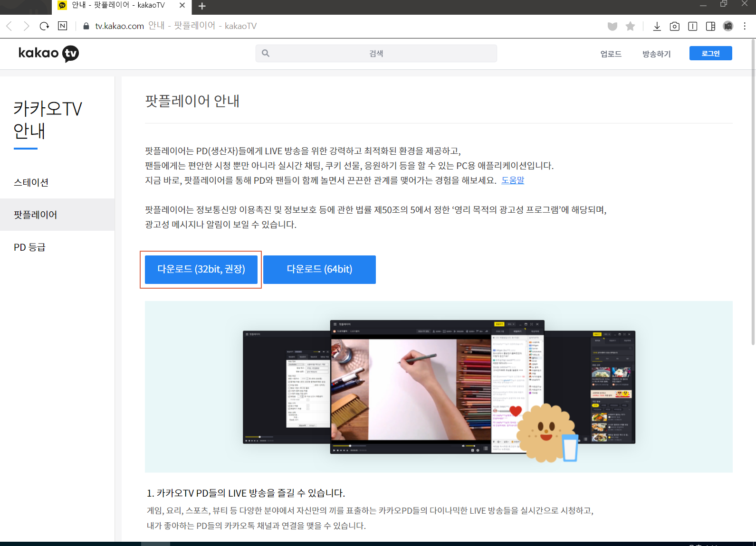This screenshot has width=756, height=546.
Task: Open a new tab with plus button
Action: click(x=202, y=6)
